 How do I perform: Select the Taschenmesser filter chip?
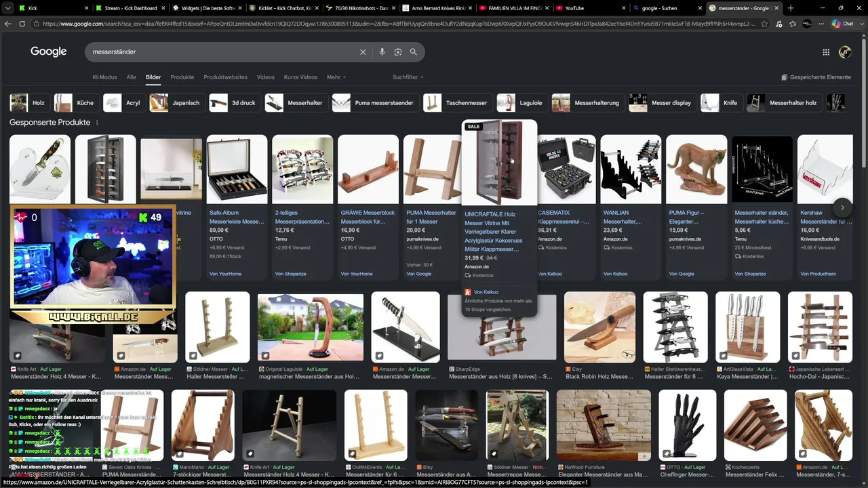(457, 103)
